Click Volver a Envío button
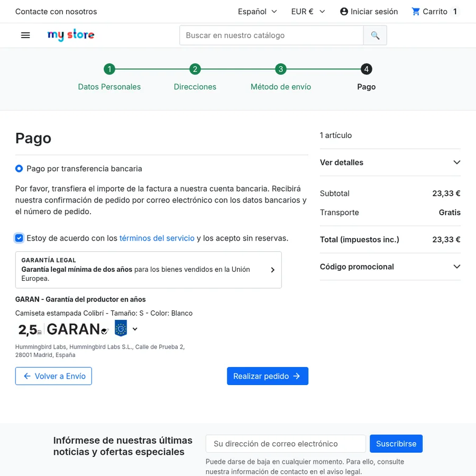Image resolution: width=476 pixels, height=476 pixels. [53, 376]
